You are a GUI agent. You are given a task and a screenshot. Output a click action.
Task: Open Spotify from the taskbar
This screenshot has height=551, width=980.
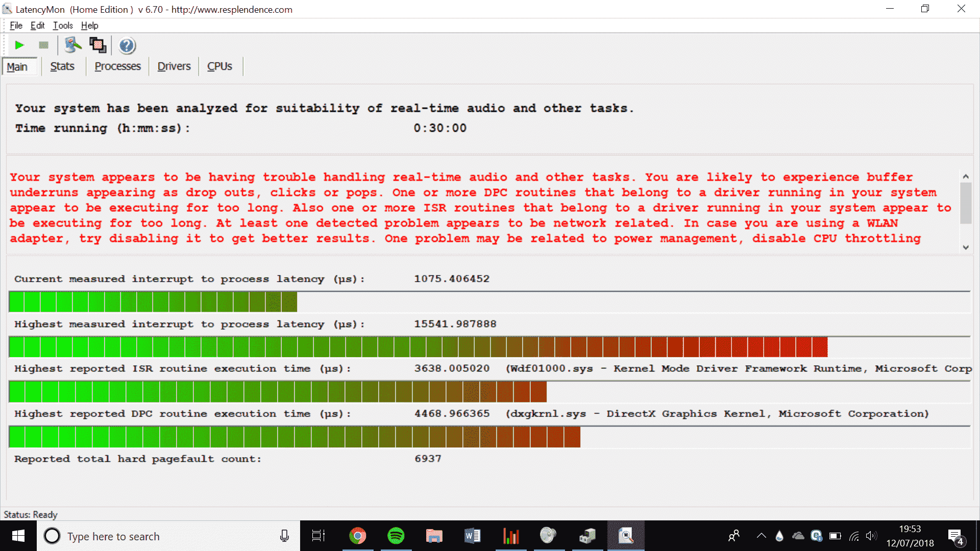click(x=396, y=536)
